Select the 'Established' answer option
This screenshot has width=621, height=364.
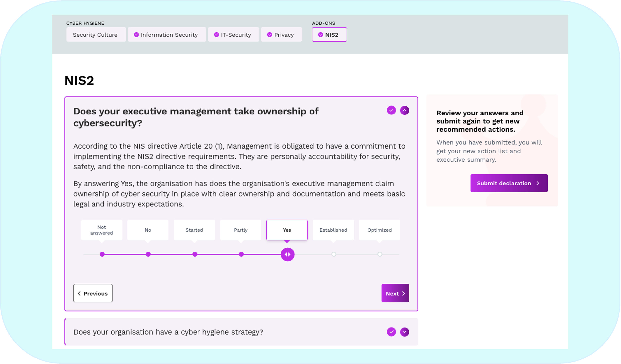(333, 230)
